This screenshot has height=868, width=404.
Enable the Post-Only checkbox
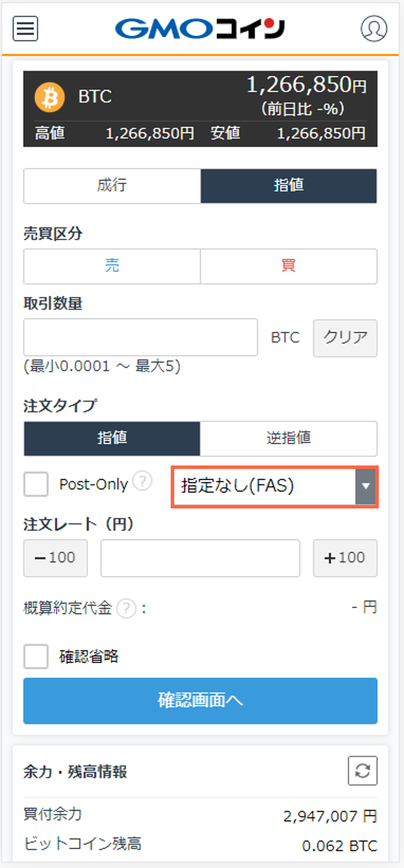36,484
